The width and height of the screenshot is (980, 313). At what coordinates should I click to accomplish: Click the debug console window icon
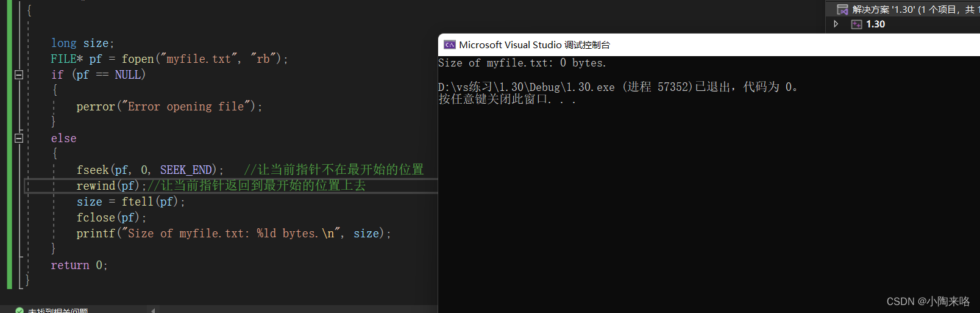(450, 45)
